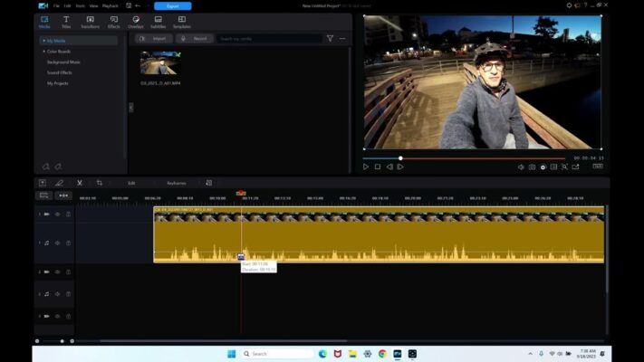Toggle visibility of video track 3
The image size is (644, 362).
[57, 317]
